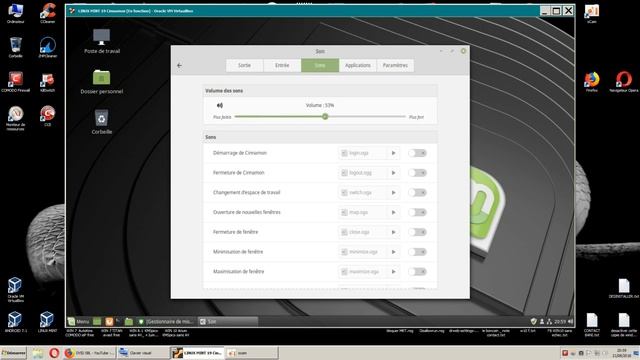Select the highlighted Sons tab

coord(320,65)
